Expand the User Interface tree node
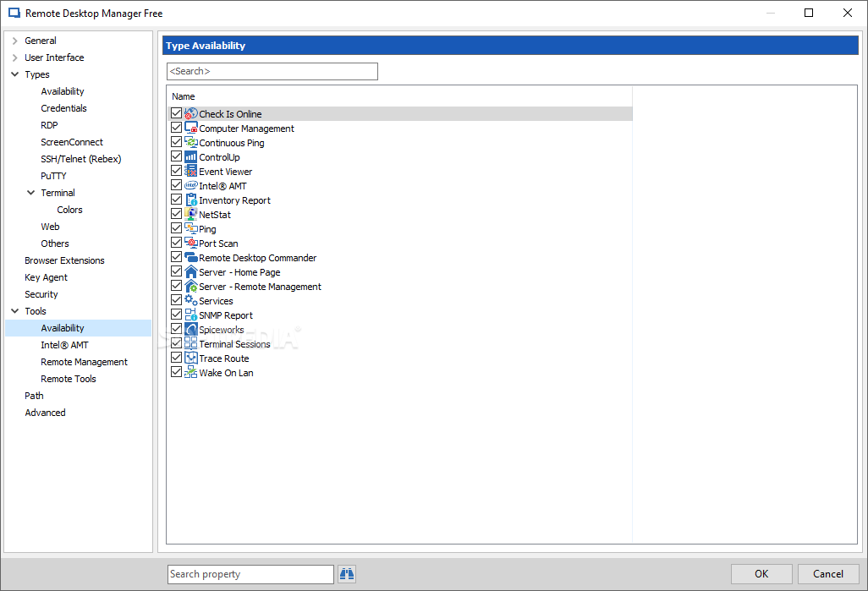The image size is (868, 591). tap(15, 57)
